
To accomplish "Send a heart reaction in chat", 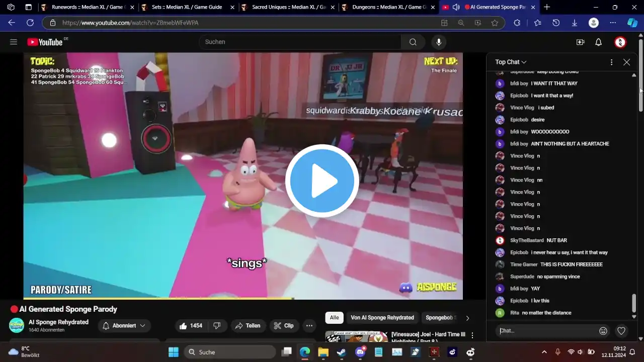I will 621,331.
